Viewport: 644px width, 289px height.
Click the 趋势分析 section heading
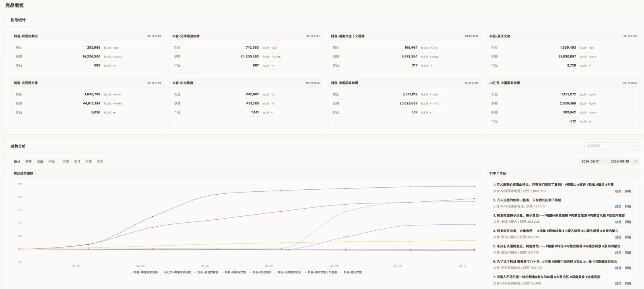point(18,146)
